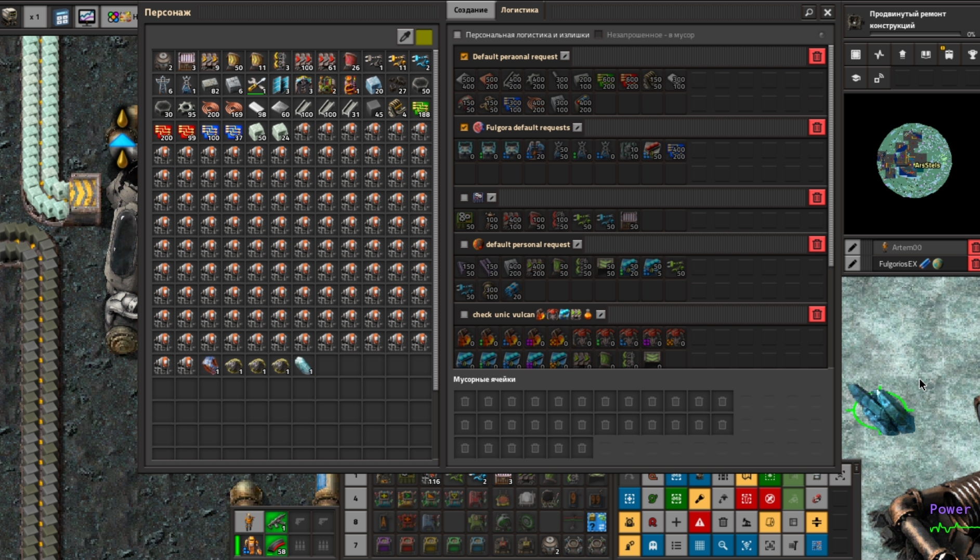Open search with the magnifier icon
This screenshot has width=980, height=560.
[809, 12]
